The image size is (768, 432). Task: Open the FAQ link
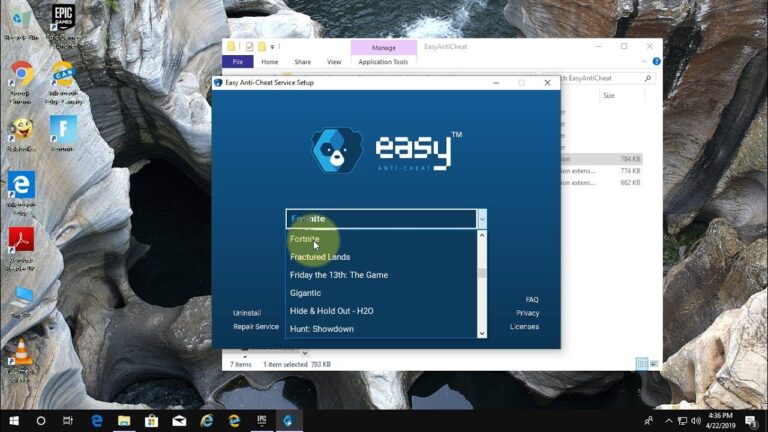[532, 300]
